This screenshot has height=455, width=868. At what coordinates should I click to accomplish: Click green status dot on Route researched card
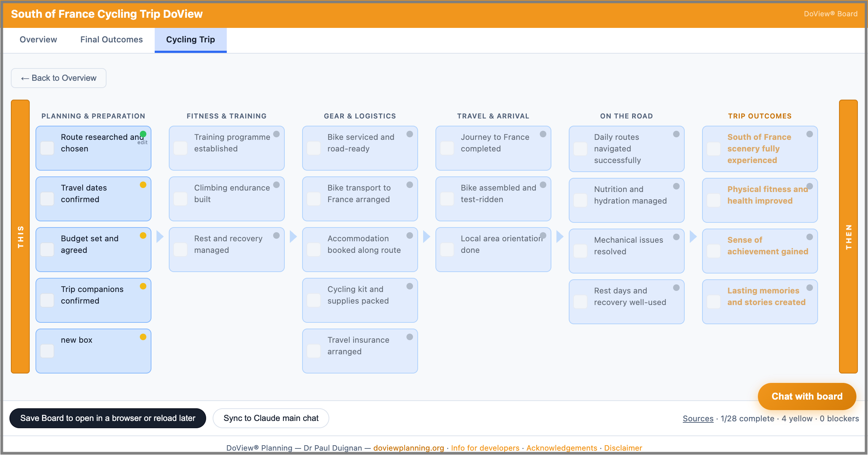point(143,134)
